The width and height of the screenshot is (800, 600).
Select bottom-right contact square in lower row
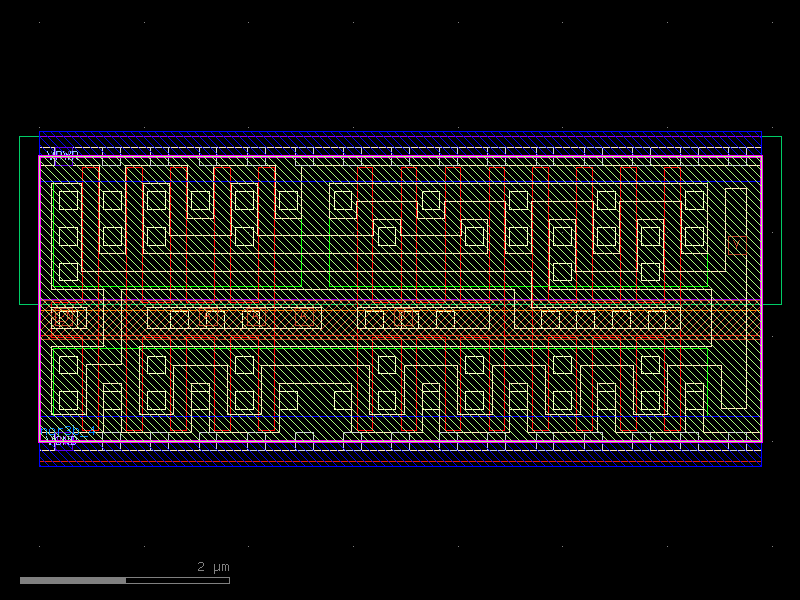[694, 400]
